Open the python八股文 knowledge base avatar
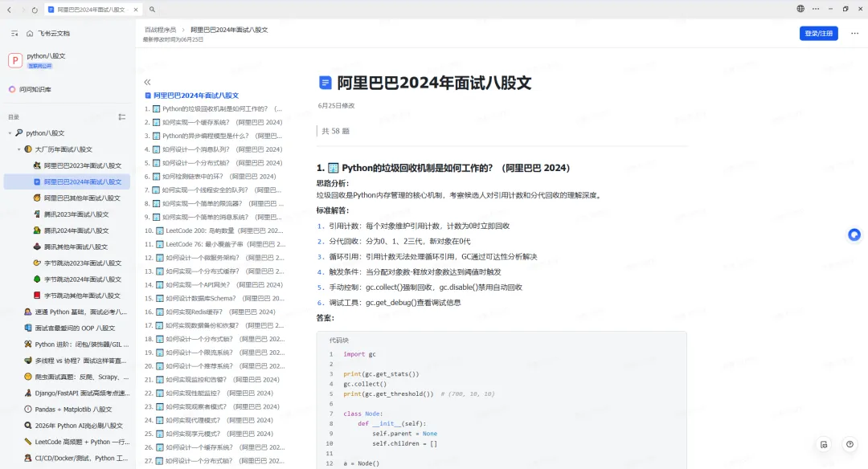This screenshot has width=868, height=469. click(x=15, y=59)
